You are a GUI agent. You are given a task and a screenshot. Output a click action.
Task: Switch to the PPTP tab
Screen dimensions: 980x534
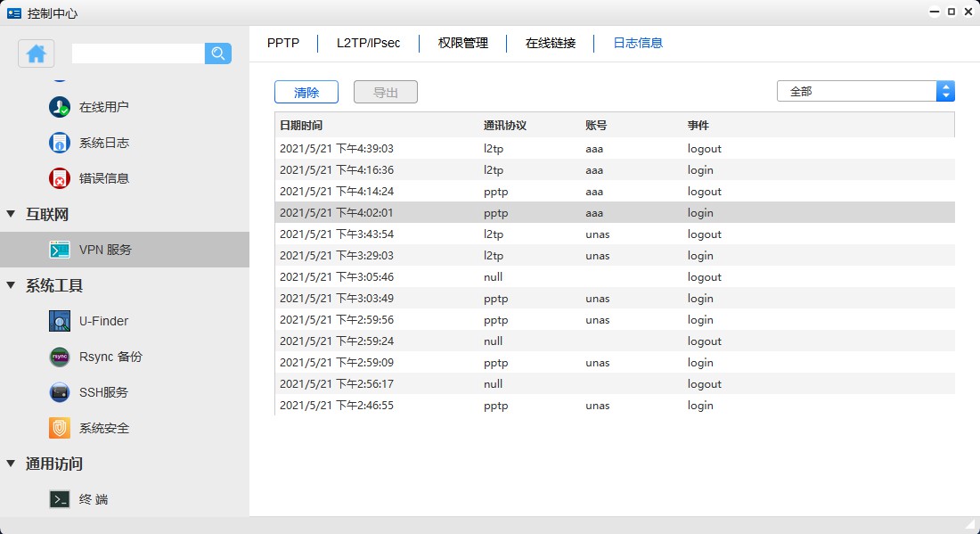[x=282, y=42]
